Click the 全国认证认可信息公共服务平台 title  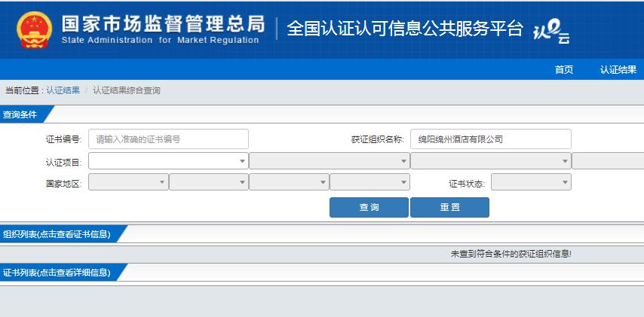coord(405,29)
